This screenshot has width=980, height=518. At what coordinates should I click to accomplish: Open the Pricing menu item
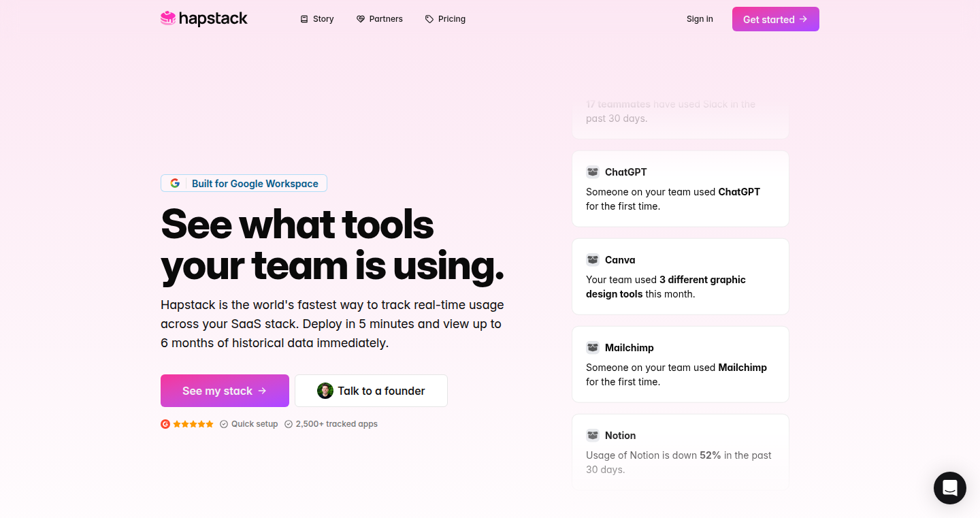point(446,19)
